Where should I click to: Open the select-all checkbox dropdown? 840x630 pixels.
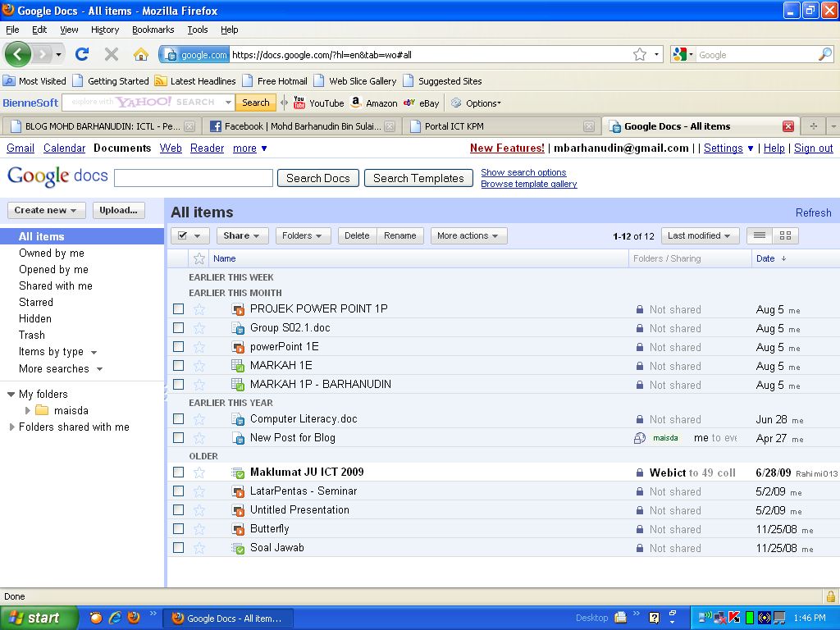pyautogui.click(x=189, y=235)
